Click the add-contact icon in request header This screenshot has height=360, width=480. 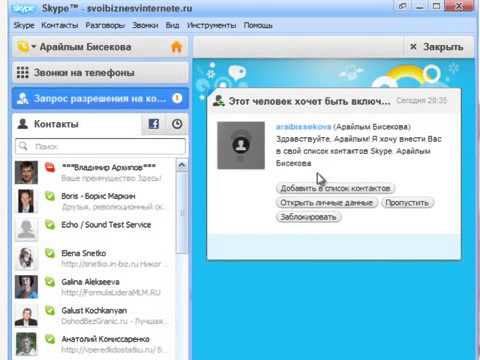pyautogui.click(x=218, y=101)
